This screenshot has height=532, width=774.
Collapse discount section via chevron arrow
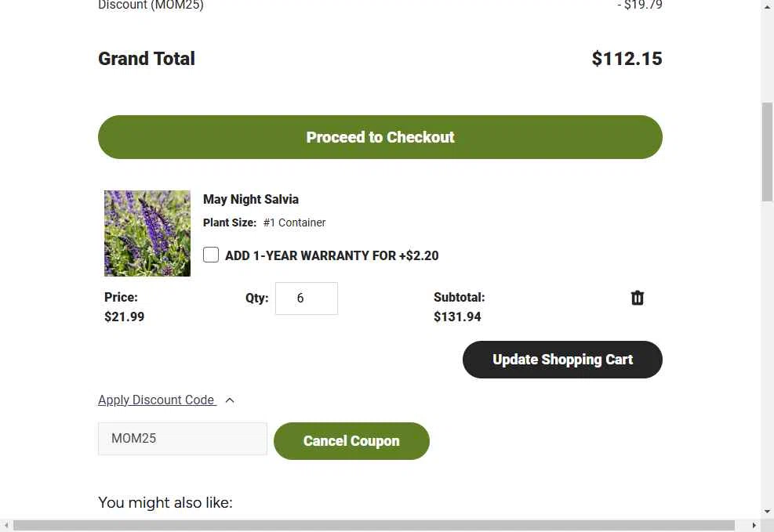(230, 400)
